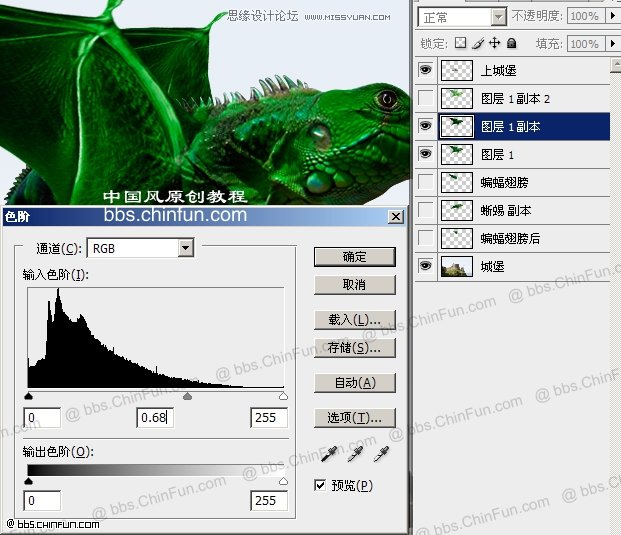Click the output white level slider
621x535 pixels.
(x=283, y=481)
